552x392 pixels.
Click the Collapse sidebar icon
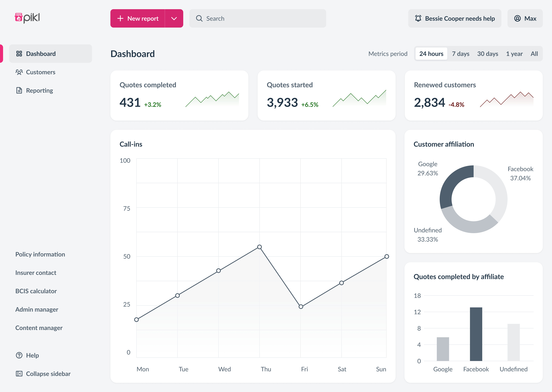tap(19, 374)
